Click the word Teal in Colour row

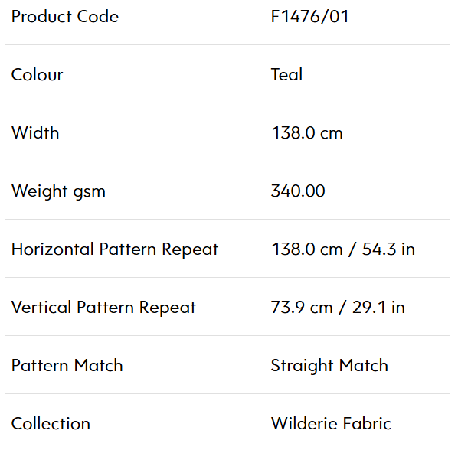click(x=286, y=75)
